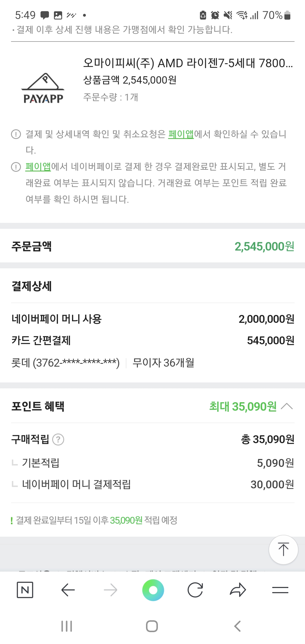The height and width of the screenshot is (644, 305).
Task: Tap the 오마이피씨 AMD 라이젠7 product title
Action: [x=188, y=63]
